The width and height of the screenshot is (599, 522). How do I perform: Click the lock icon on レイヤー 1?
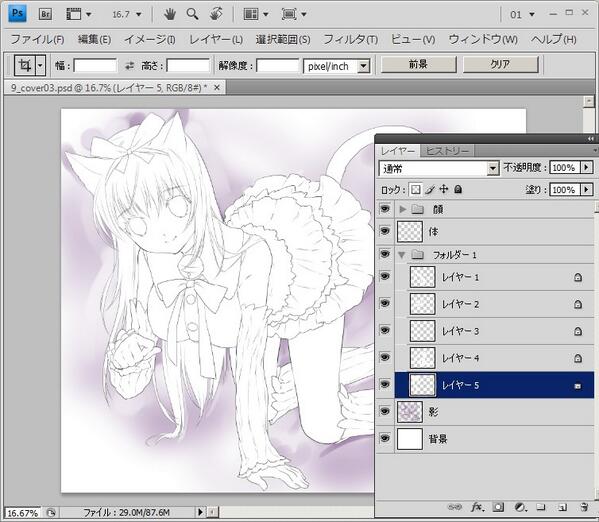pyautogui.click(x=578, y=277)
